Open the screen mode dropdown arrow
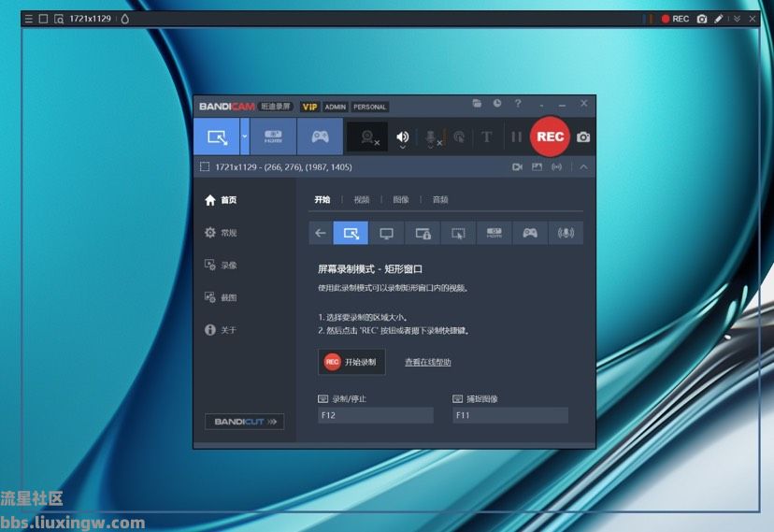774x532 pixels. 245,137
